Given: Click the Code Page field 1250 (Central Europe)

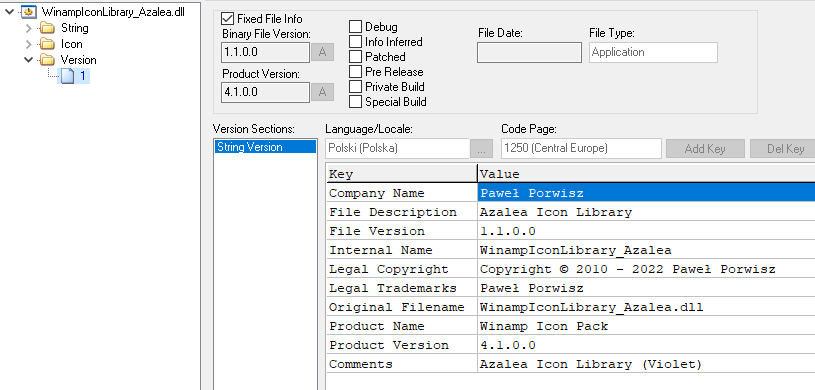Looking at the screenshot, I should click(x=581, y=148).
